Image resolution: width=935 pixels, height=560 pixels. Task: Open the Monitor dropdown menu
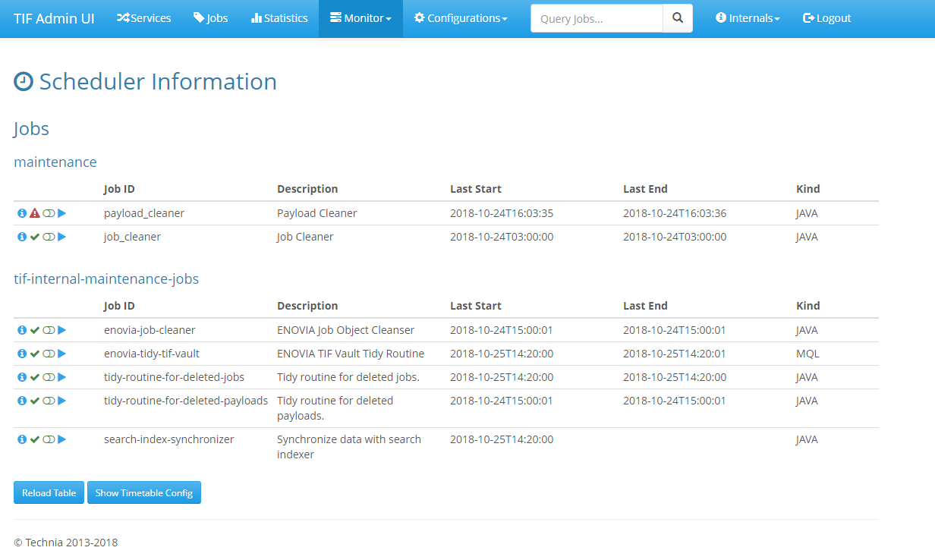click(360, 18)
